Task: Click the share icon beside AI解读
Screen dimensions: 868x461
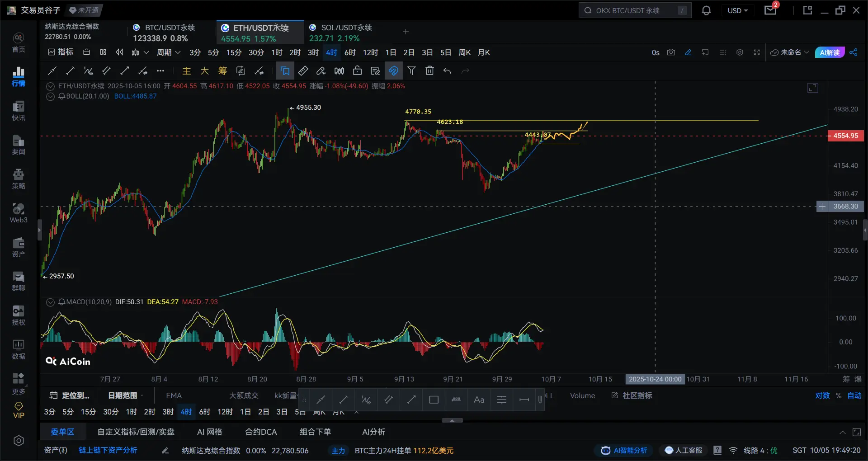Action: coord(853,52)
